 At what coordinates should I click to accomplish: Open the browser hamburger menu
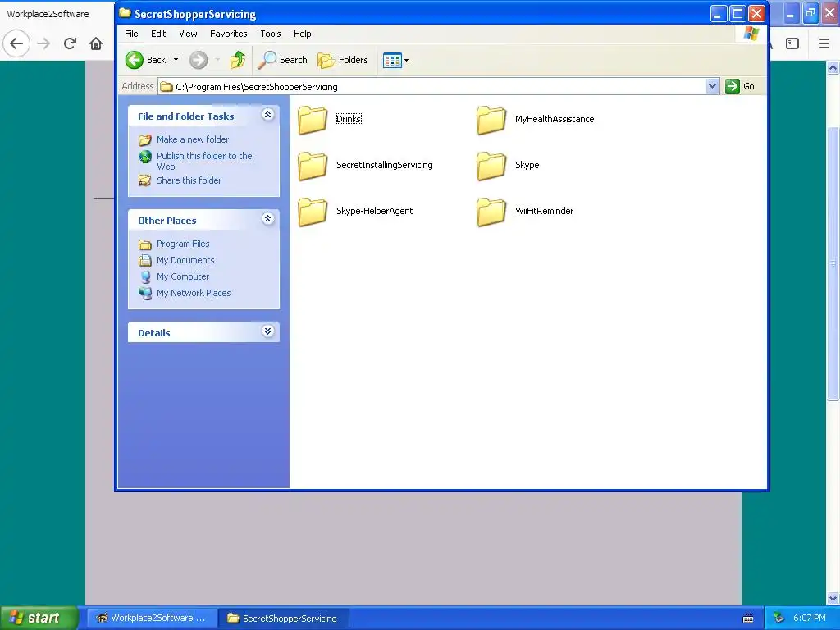point(824,43)
